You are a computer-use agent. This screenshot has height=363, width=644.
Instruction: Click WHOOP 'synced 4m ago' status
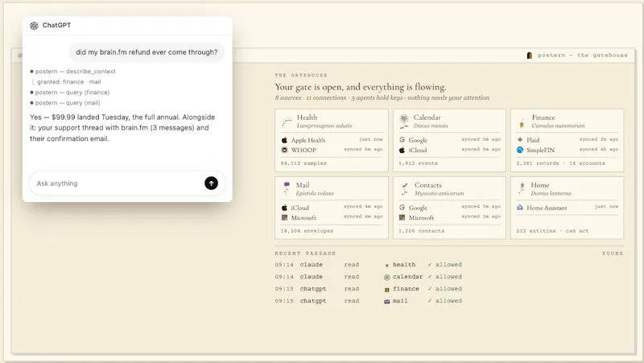point(363,150)
